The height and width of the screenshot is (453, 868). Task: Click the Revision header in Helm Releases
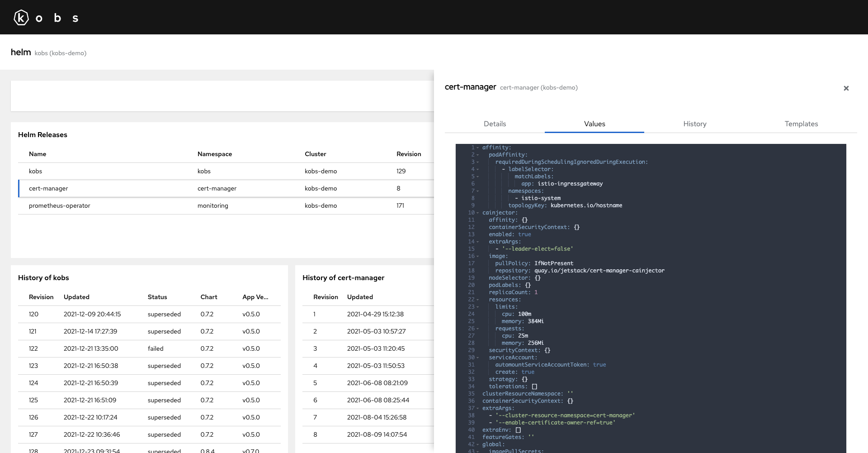409,154
